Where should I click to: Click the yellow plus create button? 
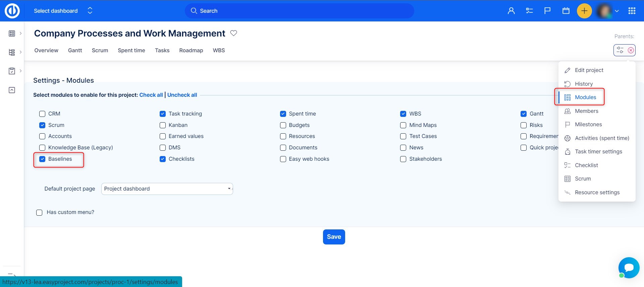coord(584,11)
